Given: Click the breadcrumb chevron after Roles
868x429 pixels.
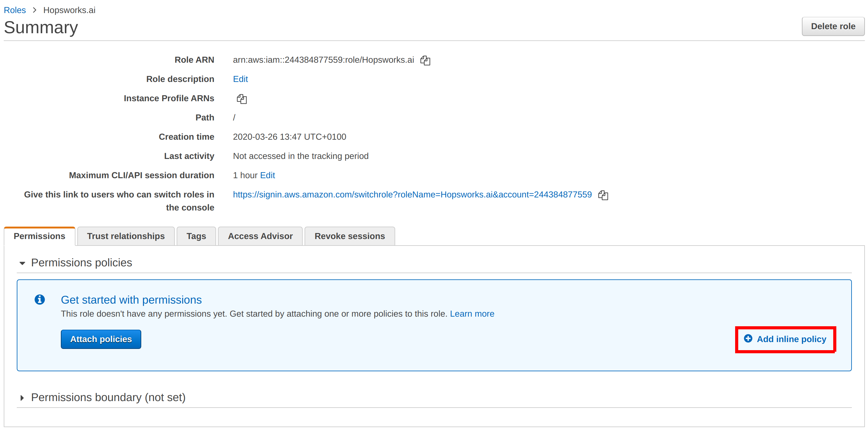Looking at the screenshot, I should (34, 10).
